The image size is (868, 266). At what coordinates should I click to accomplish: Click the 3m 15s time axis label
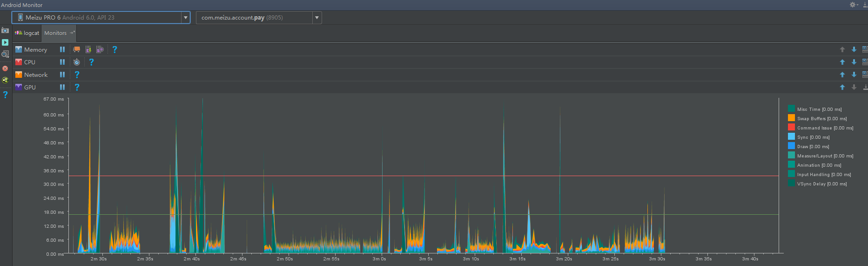tap(517, 259)
